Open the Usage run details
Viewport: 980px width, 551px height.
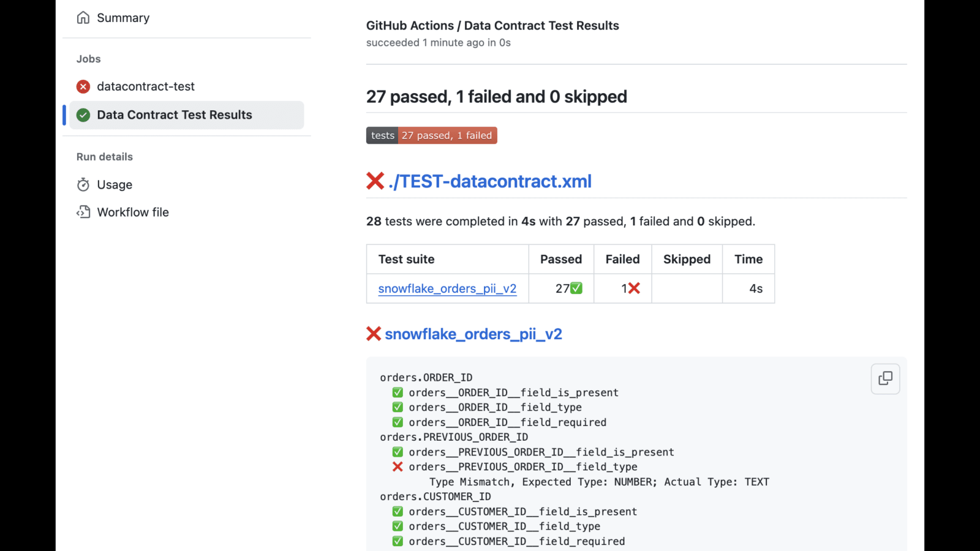115,185
